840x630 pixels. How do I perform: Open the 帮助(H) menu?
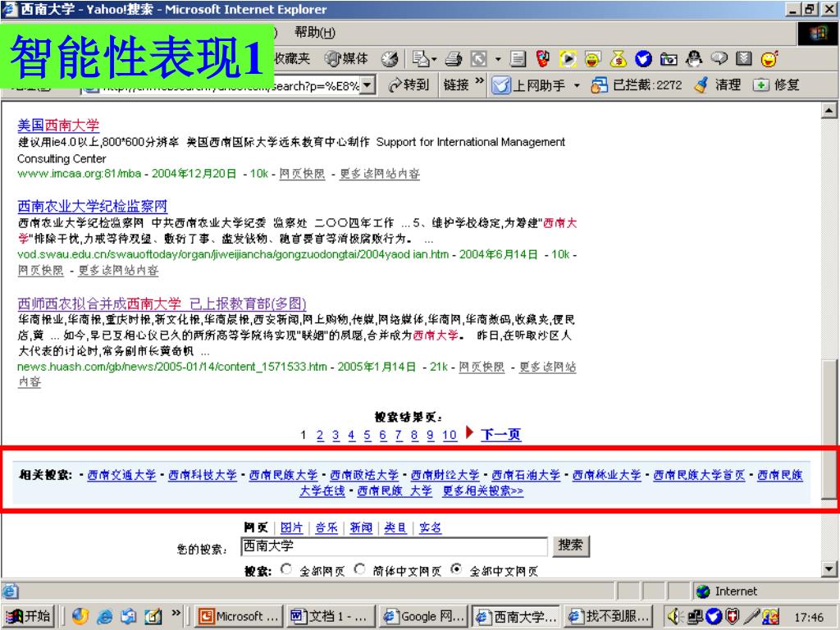315,33
